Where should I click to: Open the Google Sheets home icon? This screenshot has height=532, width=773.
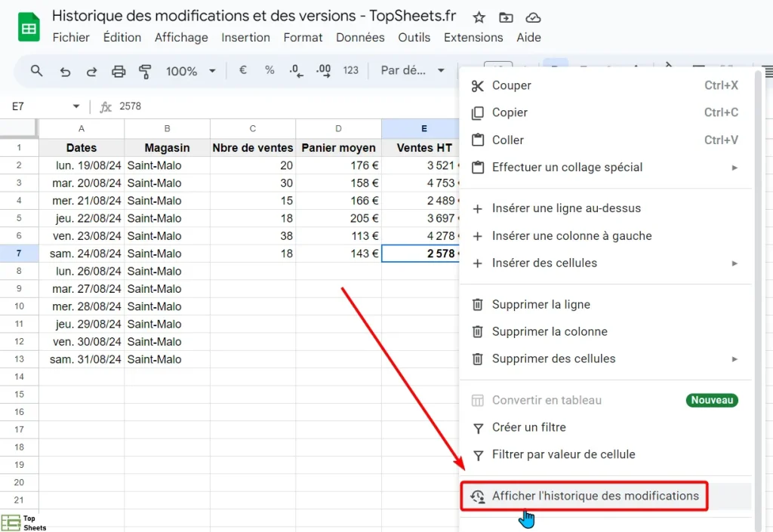click(29, 28)
